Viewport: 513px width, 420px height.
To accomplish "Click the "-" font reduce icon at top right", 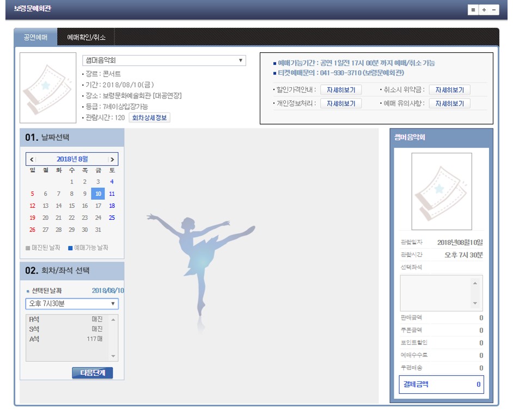I will pyautogui.click(x=493, y=10).
